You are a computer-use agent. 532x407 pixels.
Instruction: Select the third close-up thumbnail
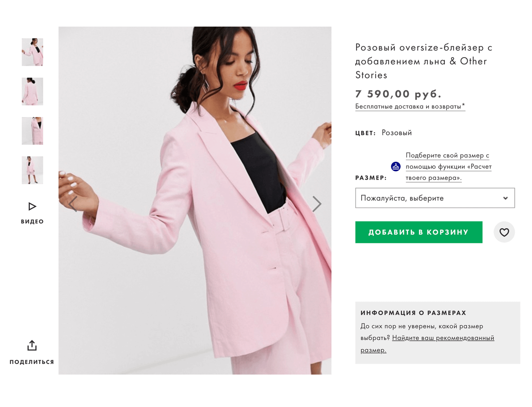tap(32, 131)
